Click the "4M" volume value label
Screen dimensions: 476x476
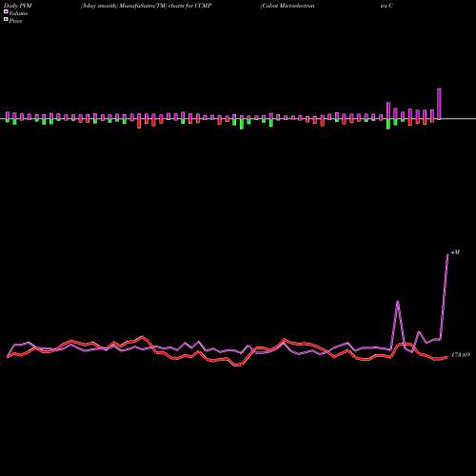455,252
